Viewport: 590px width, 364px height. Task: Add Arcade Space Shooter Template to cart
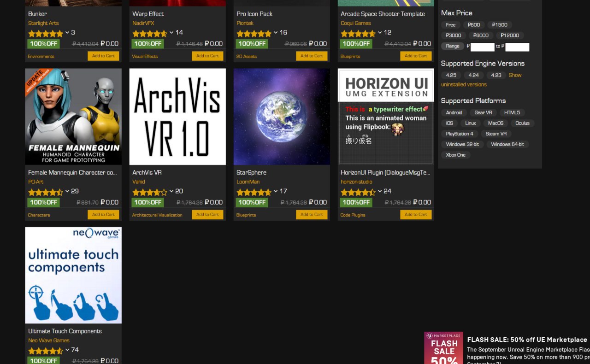pos(416,56)
